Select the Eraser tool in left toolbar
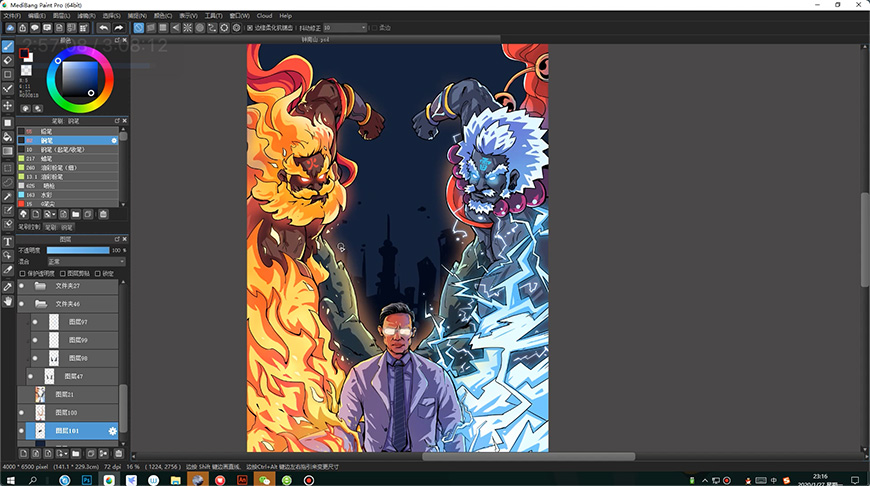Screen dimensions: 870x486 [x=8, y=60]
